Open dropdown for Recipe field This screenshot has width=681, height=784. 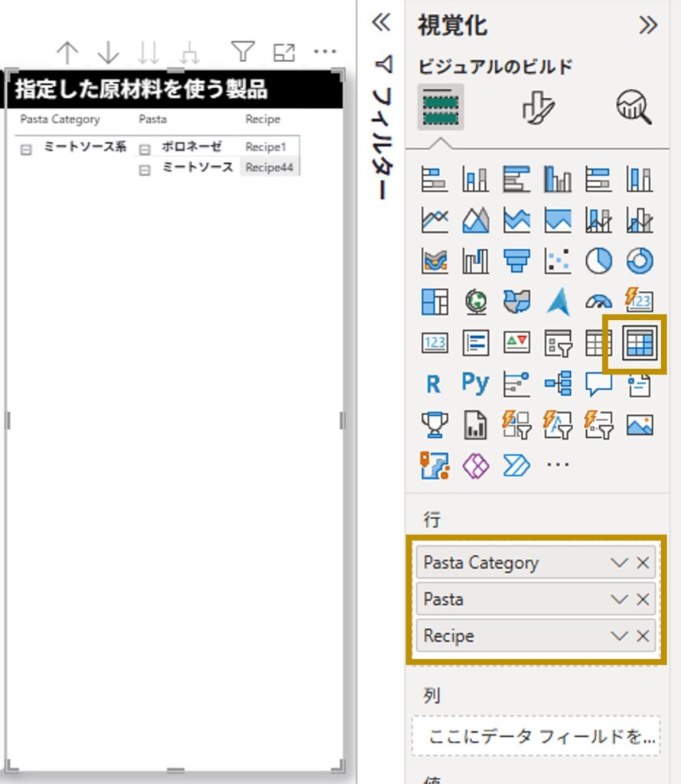click(618, 636)
